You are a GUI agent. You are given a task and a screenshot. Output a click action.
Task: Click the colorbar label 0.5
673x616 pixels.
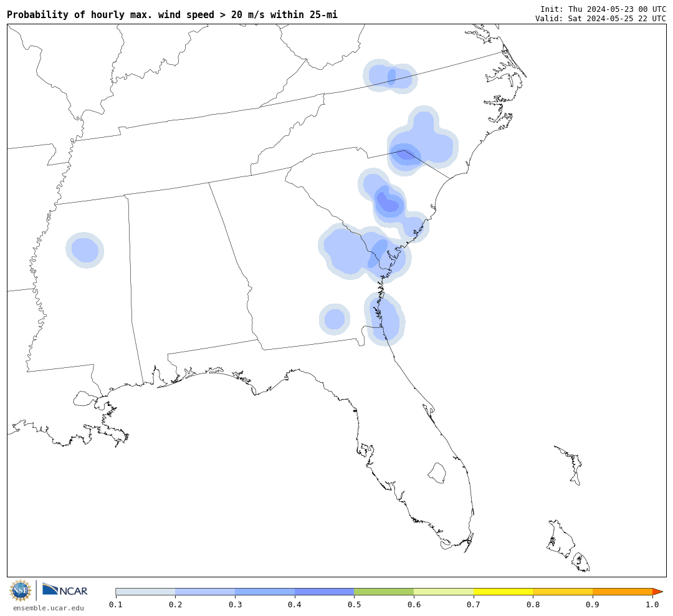point(354,605)
